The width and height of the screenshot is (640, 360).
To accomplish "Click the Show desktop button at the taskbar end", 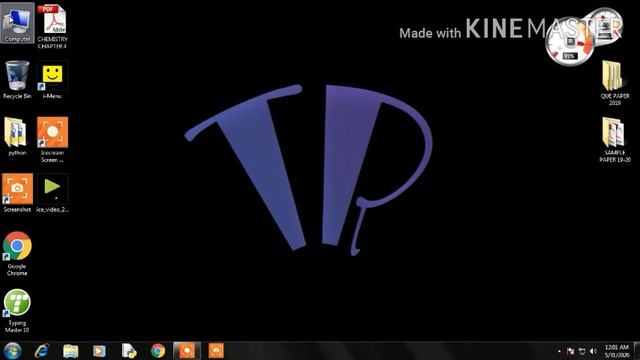I will (637, 351).
